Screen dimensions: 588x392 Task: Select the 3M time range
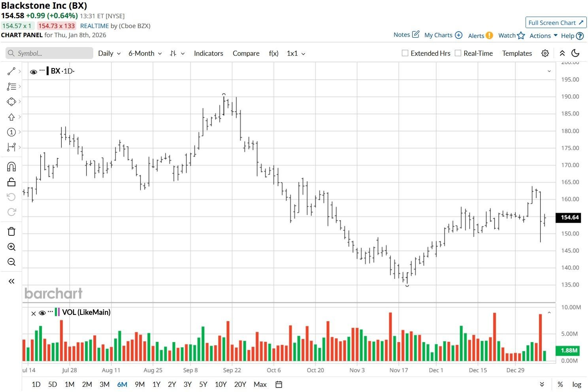click(105, 384)
